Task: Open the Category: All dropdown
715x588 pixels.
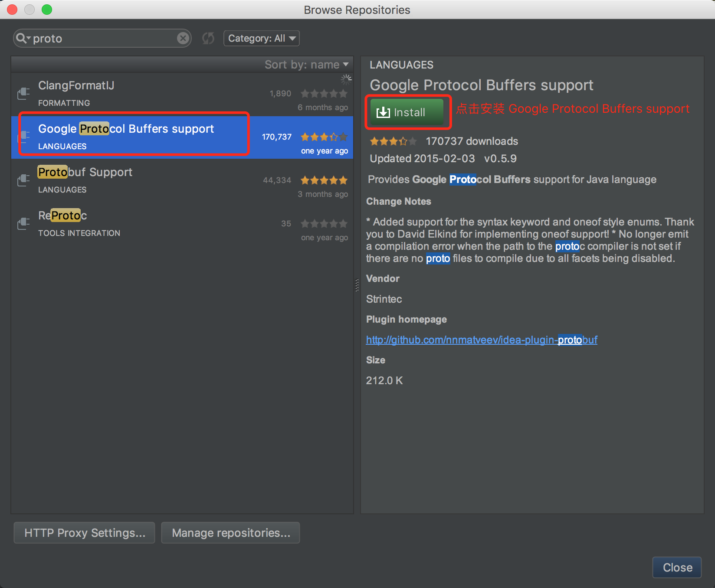Action: [x=262, y=39]
